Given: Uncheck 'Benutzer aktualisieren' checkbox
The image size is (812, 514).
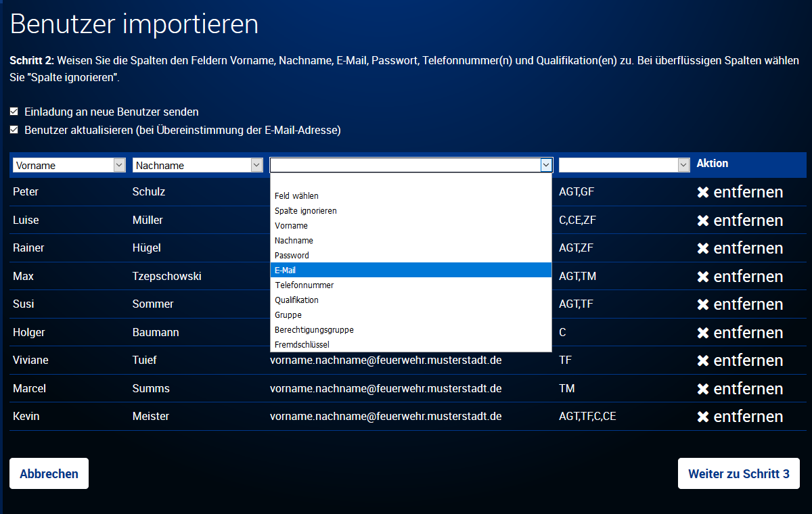Looking at the screenshot, I should [x=14, y=129].
